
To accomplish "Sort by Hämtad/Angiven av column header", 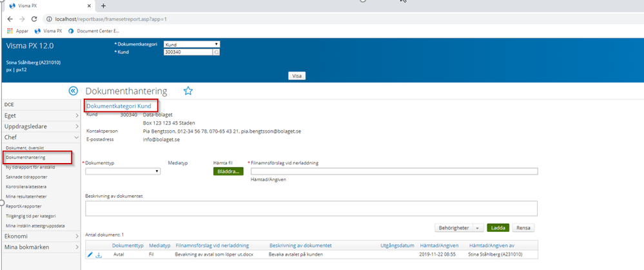I will pos(492,246).
